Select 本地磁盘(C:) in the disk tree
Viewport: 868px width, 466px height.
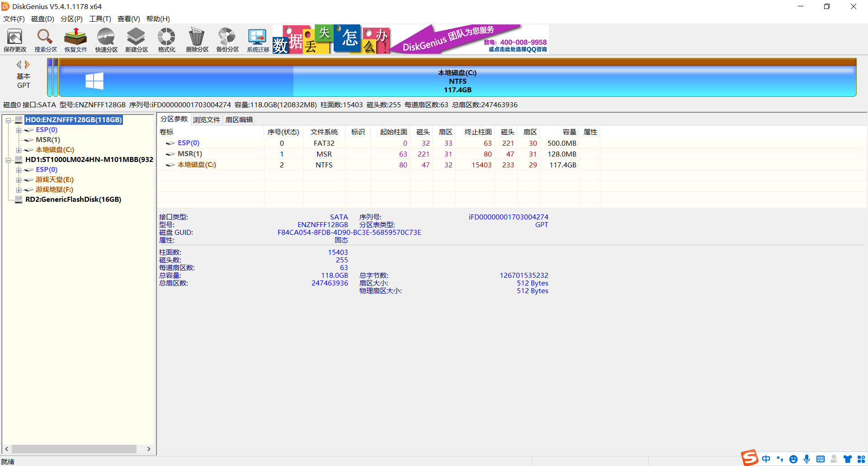click(x=55, y=150)
